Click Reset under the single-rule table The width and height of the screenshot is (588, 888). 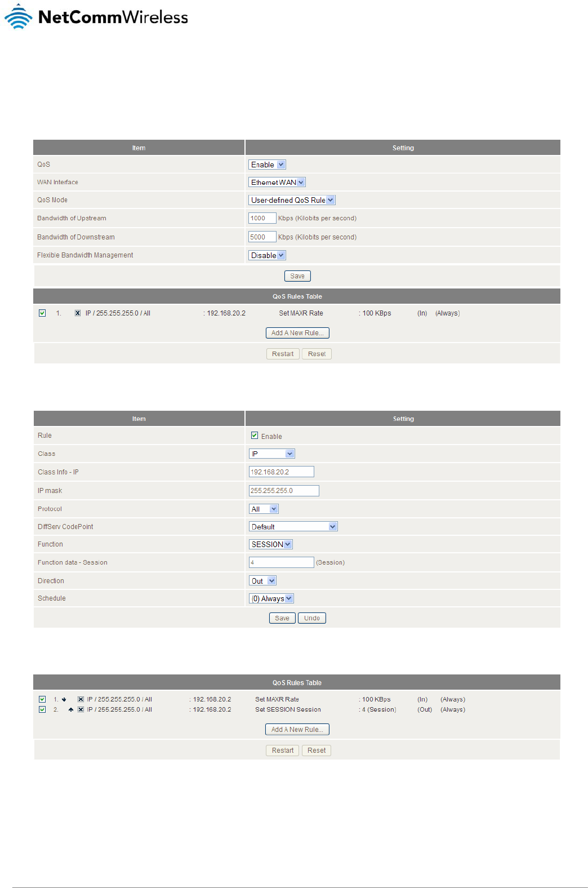click(x=317, y=354)
